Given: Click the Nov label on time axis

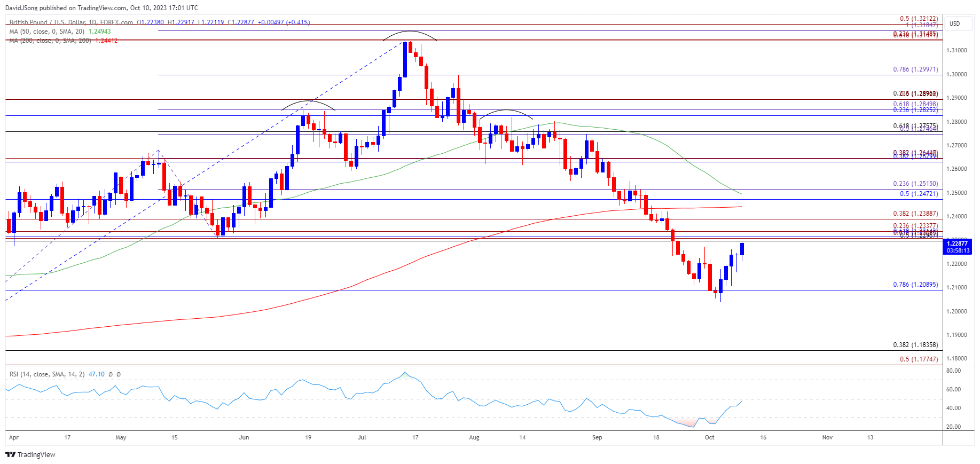Looking at the screenshot, I should click(827, 438).
